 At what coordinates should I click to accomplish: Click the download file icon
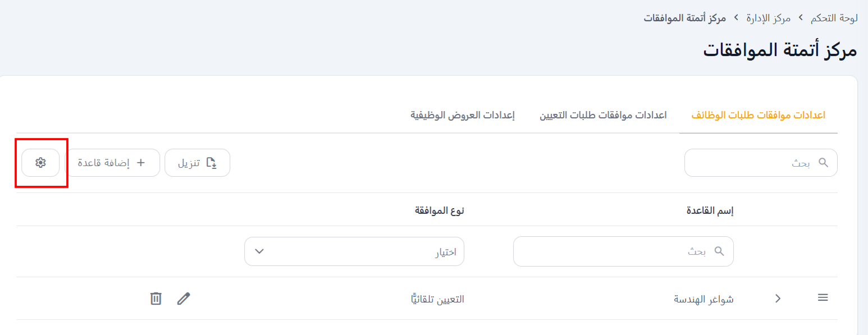[x=212, y=163]
